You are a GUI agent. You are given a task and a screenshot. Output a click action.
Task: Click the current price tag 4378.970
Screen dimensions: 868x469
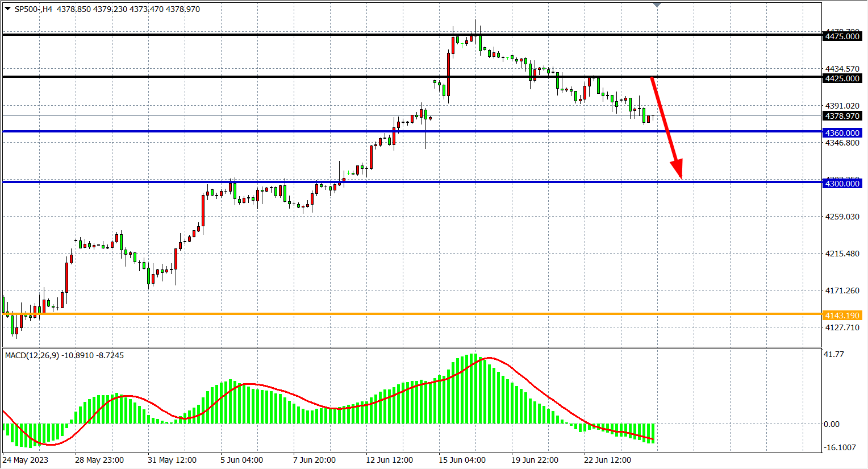(x=842, y=116)
